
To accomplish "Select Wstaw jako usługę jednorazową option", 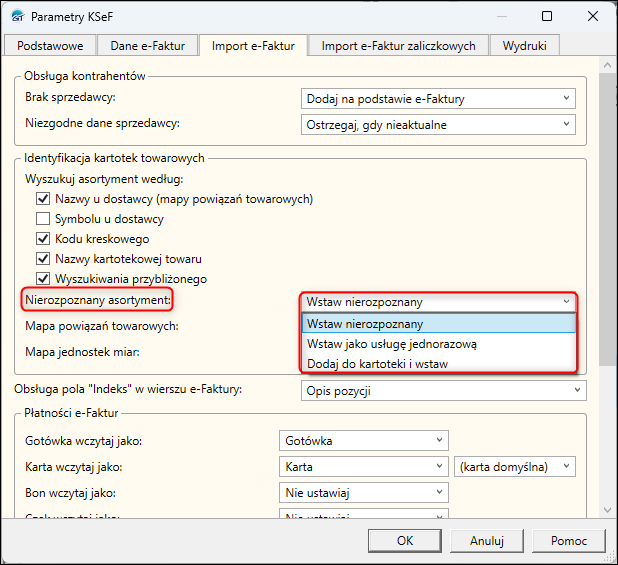I will coord(392,344).
